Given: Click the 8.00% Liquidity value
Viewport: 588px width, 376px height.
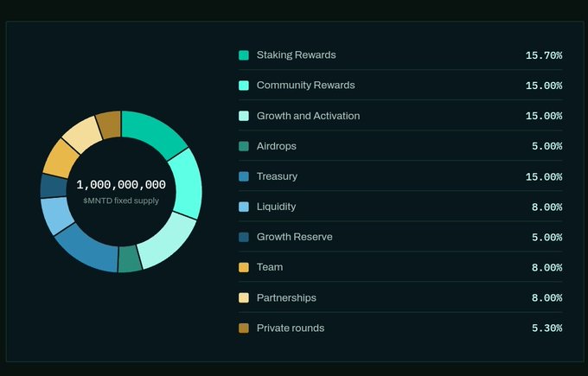Looking at the screenshot, I should tap(546, 207).
